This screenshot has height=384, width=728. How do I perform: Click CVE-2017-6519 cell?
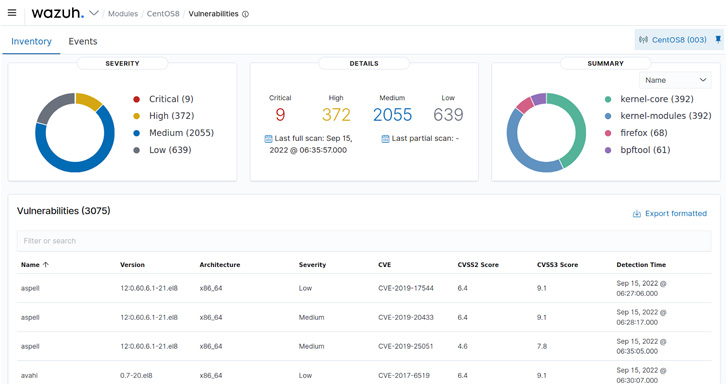point(404,375)
